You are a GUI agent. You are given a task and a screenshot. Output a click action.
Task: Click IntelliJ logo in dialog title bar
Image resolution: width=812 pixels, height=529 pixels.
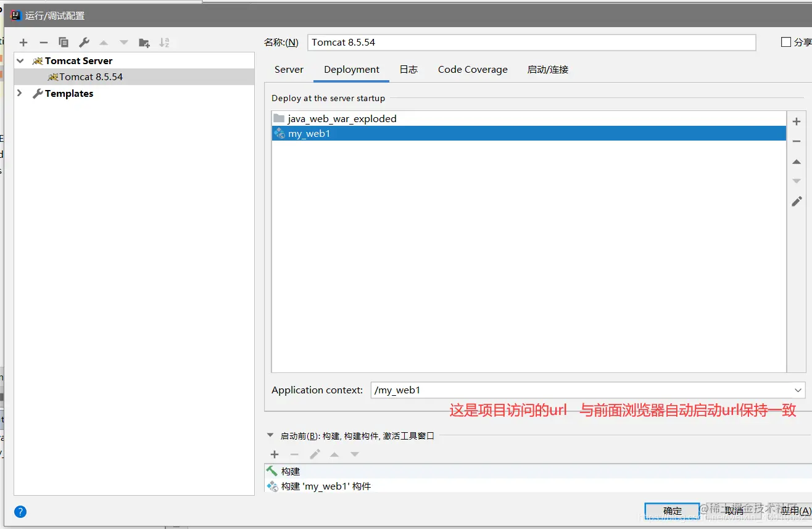pyautogui.click(x=16, y=15)
